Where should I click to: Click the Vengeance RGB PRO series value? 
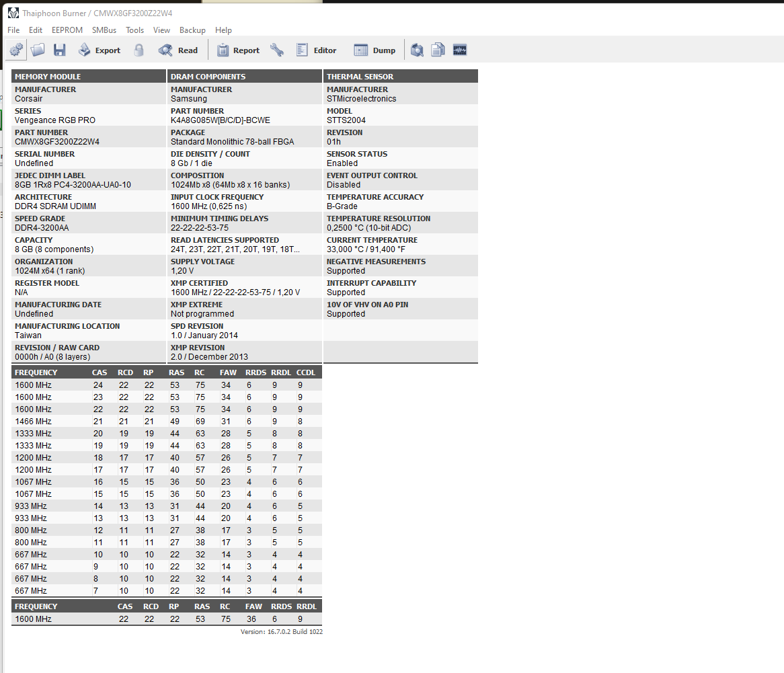pos(55,120)
